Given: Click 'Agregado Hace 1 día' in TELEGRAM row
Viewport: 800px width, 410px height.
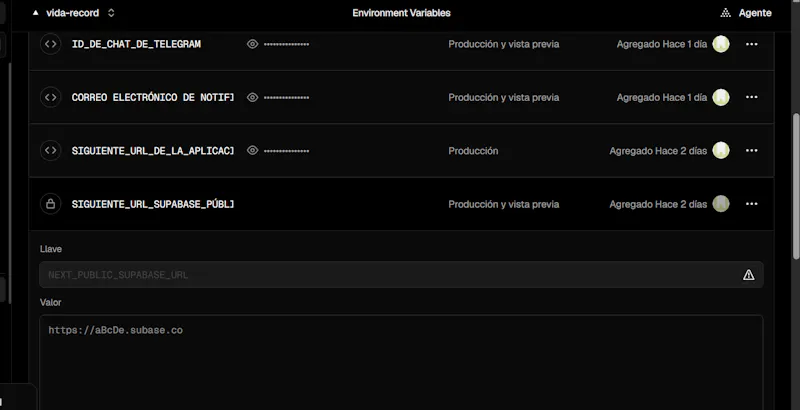Looking at the screenshot, I should pyautogui.click(x=662, y=44).
